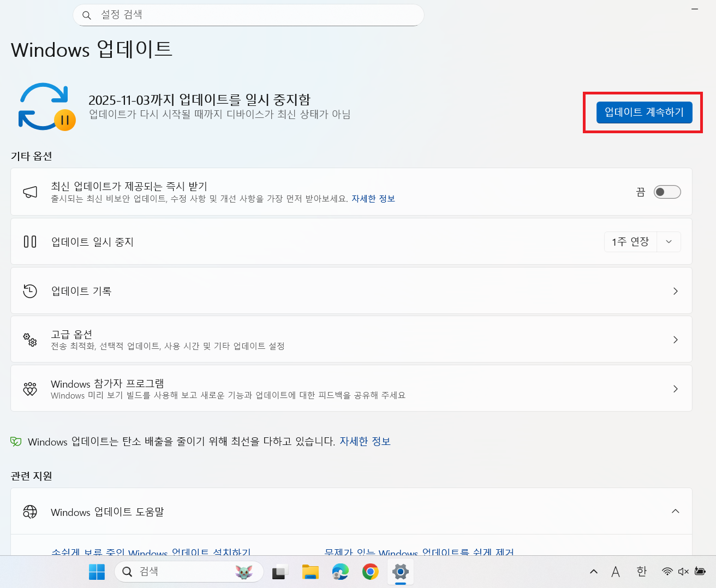
Task: Click the Windows 업데이트 도움말 label
Action: pos(108,512)
